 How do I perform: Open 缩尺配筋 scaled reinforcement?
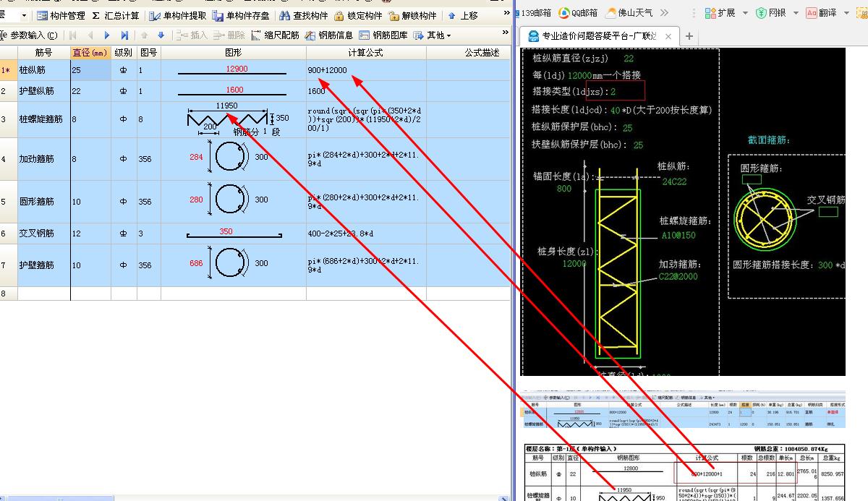click(x=275, y=35)
